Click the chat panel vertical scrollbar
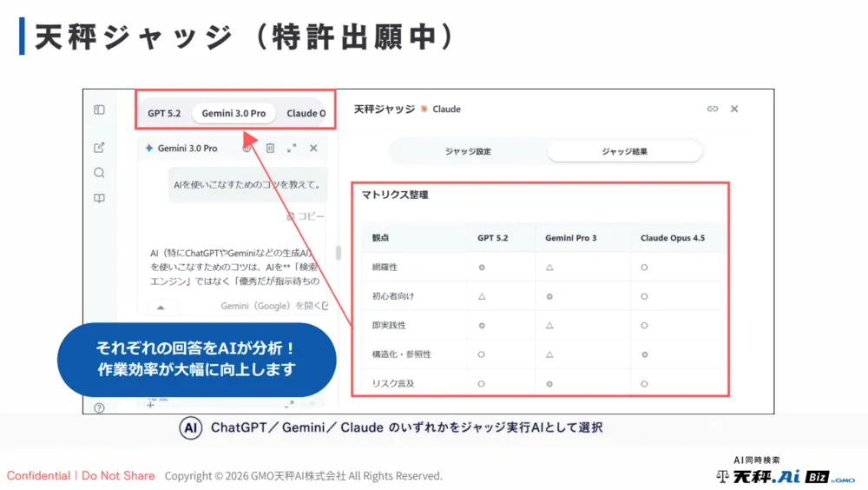Viewport: 868px width, 490px height. pyautogui.click(x=339, y=253)
